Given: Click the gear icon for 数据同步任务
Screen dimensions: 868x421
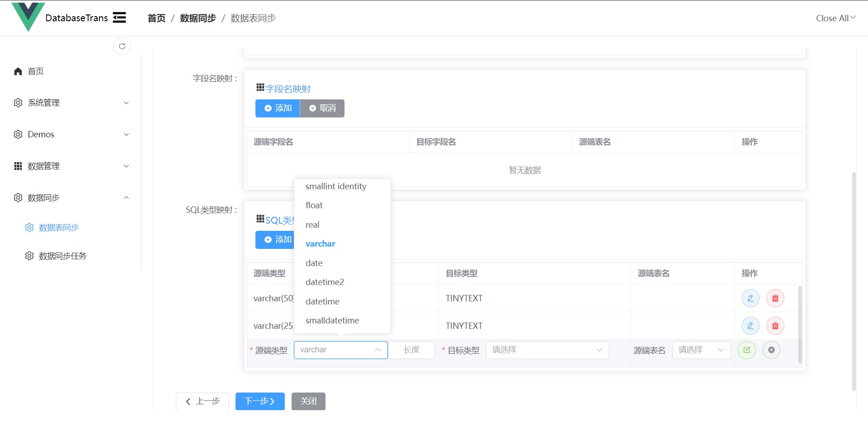Looking at the screenshot, I should point(29,256).
